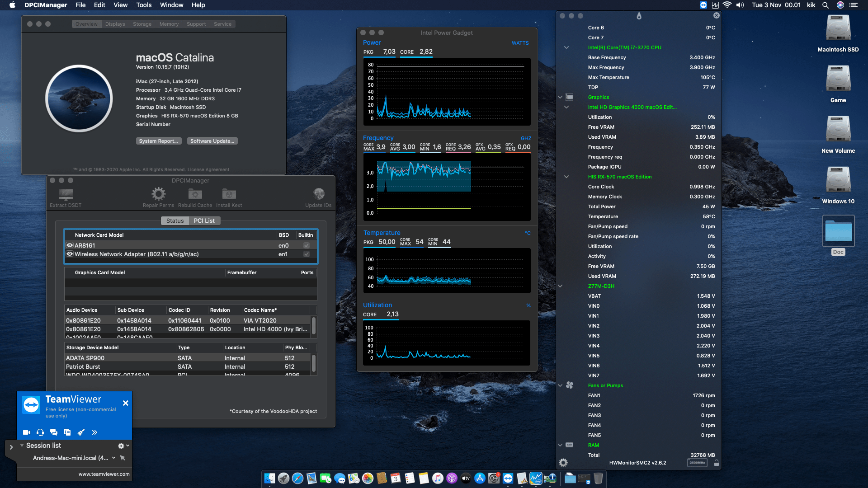This screenshot has height=488, width=868.
Task: Open Andress-Mac-mini.local session dropdown arrow
Action: 113,458
